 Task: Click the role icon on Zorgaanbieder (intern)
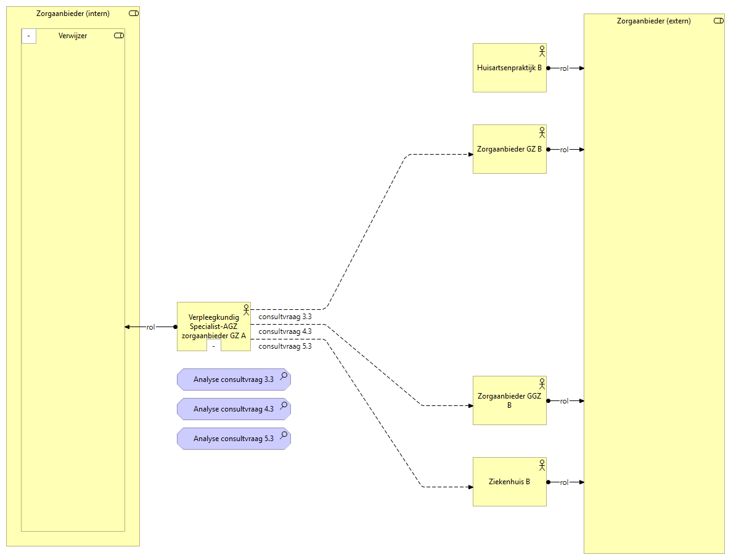click(134, 14)
